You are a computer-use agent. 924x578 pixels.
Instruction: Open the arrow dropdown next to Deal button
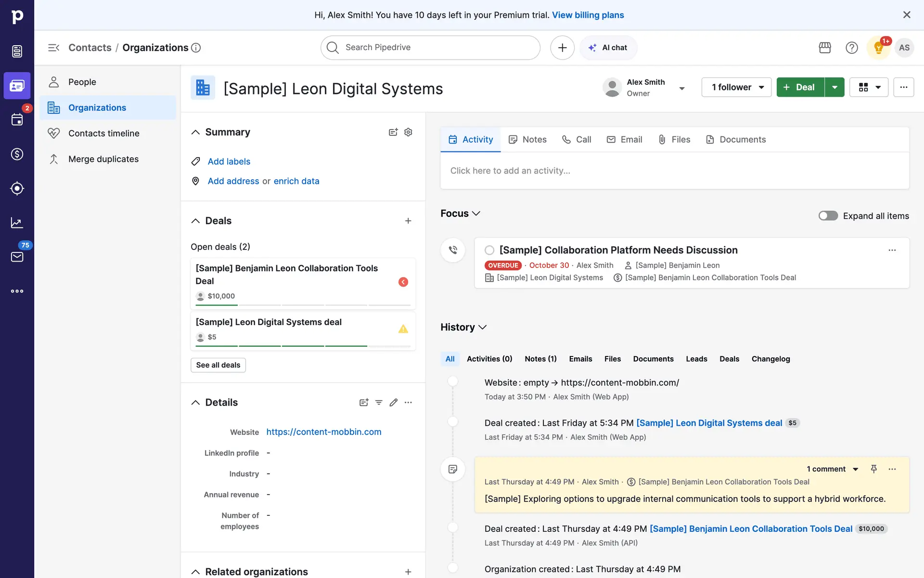(835, 87)
